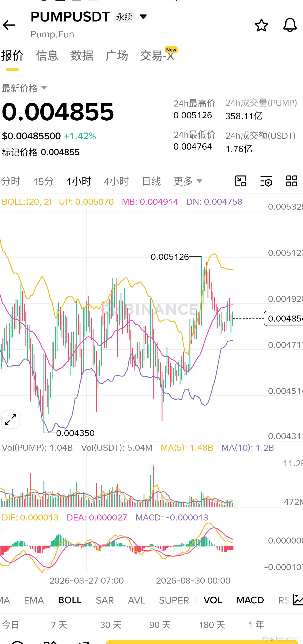Select the 7 天 performance range

[x=59, y=625]
